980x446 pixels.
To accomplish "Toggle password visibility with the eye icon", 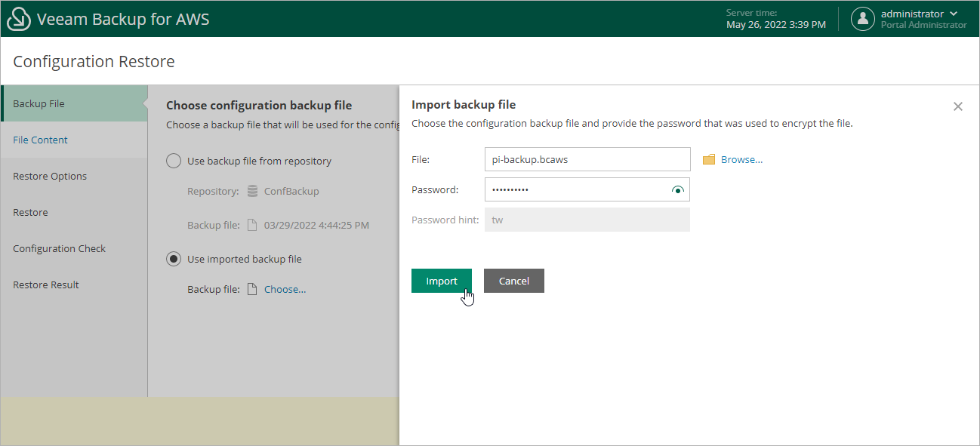I will coord(678,189).
